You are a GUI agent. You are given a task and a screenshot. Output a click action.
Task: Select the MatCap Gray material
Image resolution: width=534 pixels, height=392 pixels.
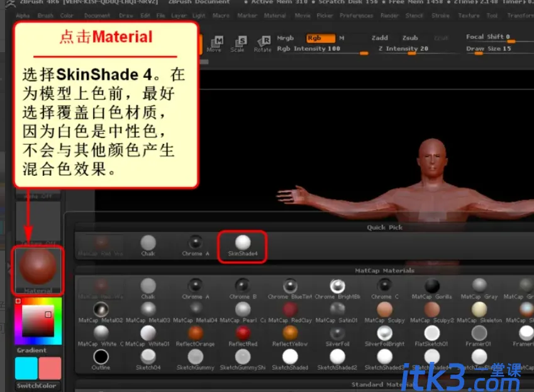[479, 289]
